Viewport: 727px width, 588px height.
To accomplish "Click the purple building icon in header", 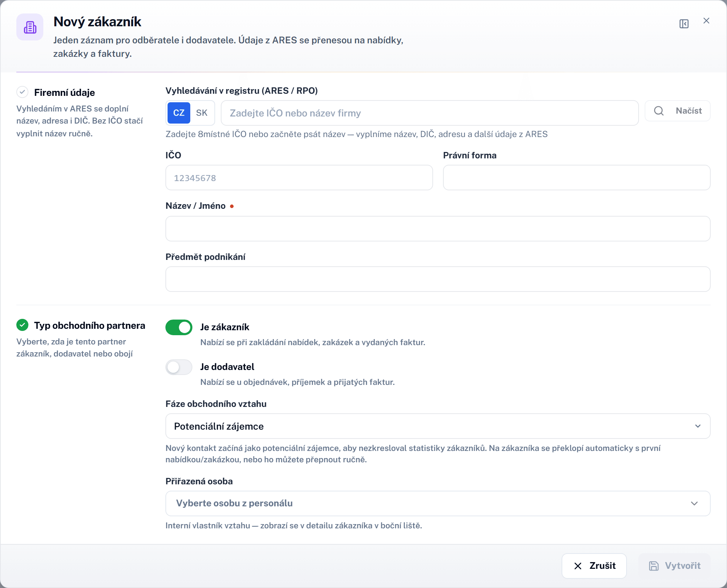I will pos(30,27).
